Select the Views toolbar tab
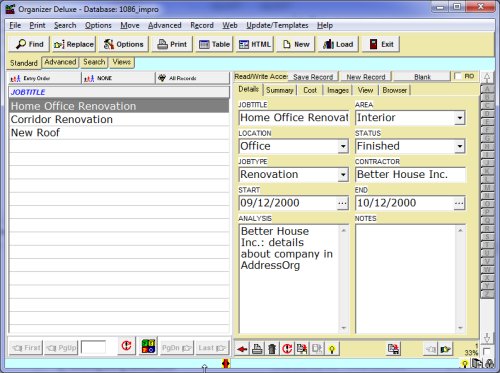The image size is (500, 373). 122,62
